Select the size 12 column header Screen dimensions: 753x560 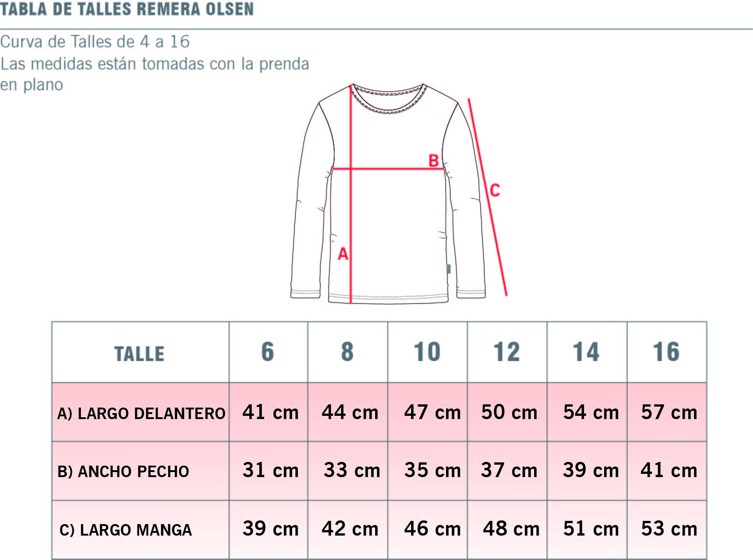tap(507, 352)
